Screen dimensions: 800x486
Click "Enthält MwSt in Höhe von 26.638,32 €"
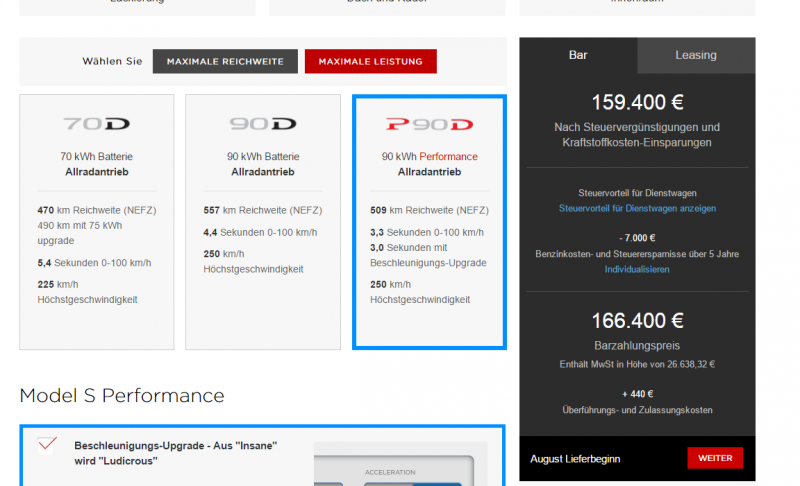coord(637,365)
